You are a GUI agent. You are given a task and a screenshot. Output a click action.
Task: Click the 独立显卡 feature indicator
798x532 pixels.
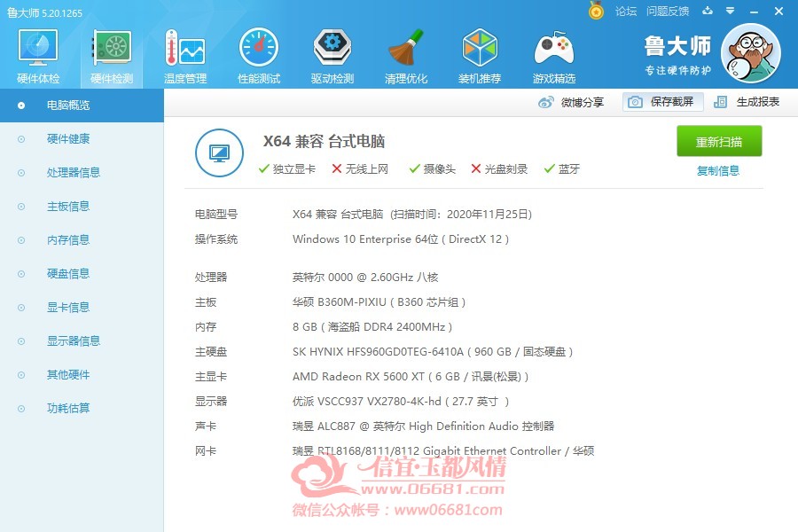click(287, 168)
